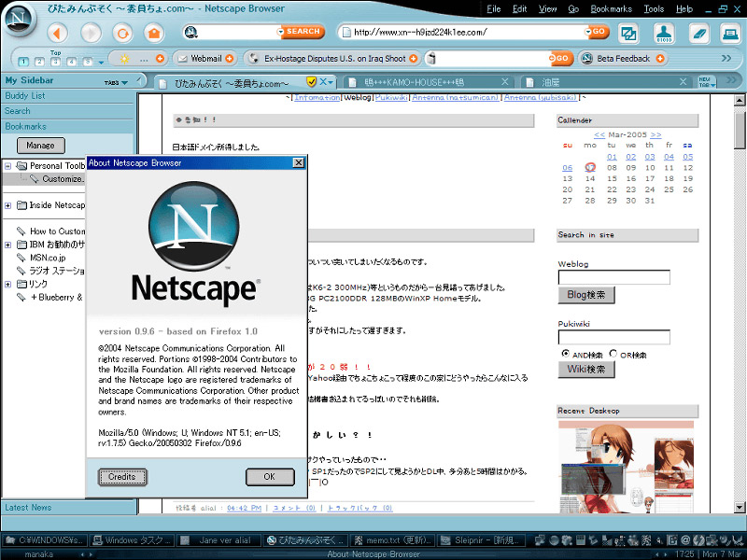747x560 pixels.
Task: Click the Manage bookmarks button
Action: (40, 146)
